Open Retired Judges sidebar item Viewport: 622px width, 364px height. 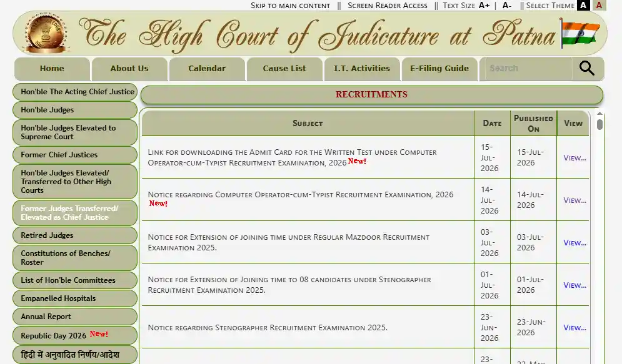75,235
